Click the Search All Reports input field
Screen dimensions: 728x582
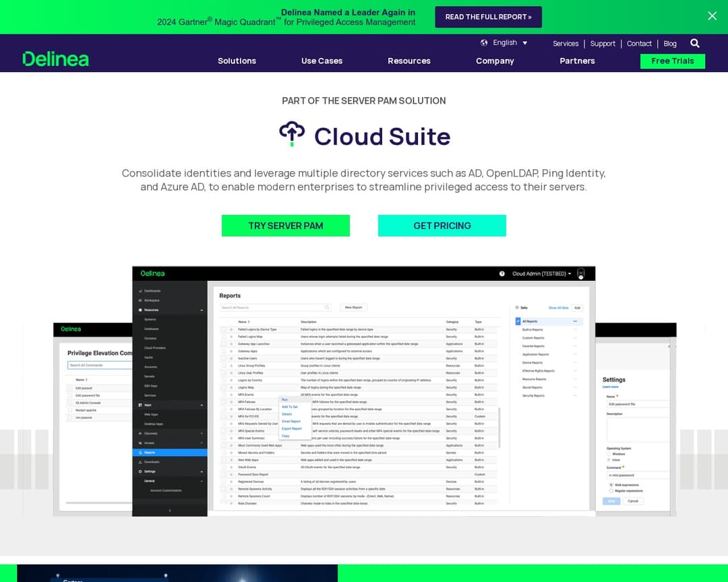click(x=275, y=307)
